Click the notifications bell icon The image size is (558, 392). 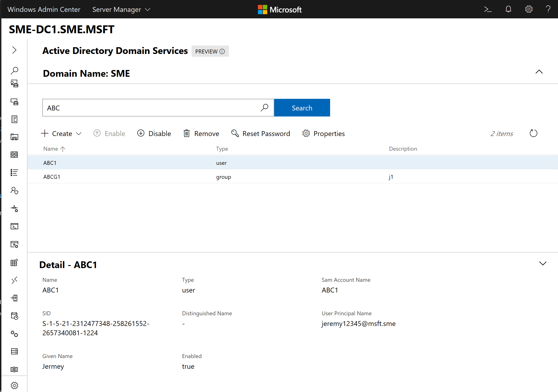[x=508, y=9]
